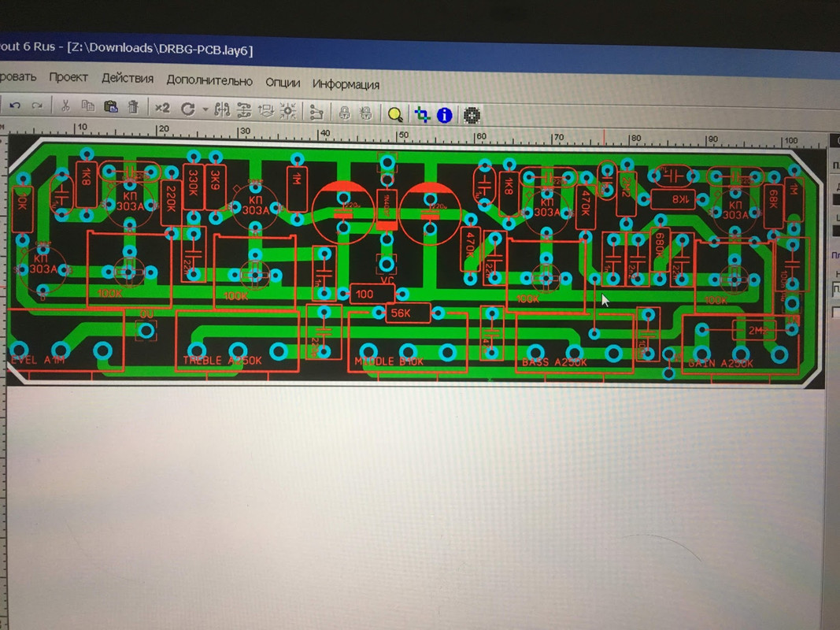This screenshot has height=630, width=840.
Task: Click the title bar path DRBG-PCB.lay6
Action: 205,50
